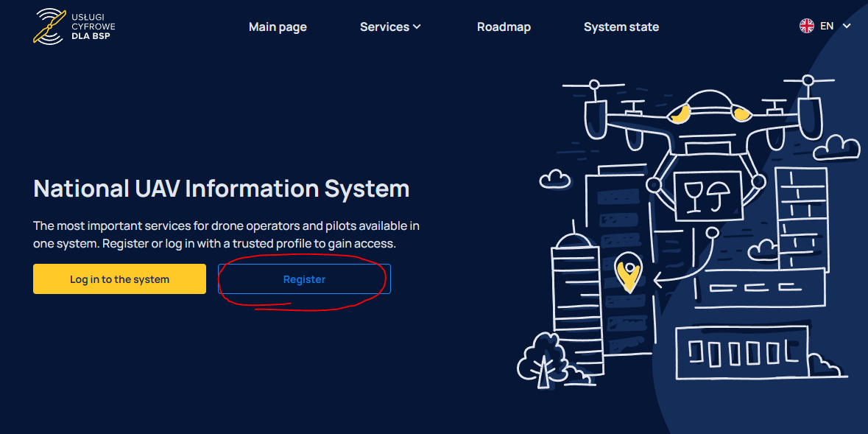This screenshot has width=868, height=434.
Task: Click the EN language label
Action: point(827,26)
